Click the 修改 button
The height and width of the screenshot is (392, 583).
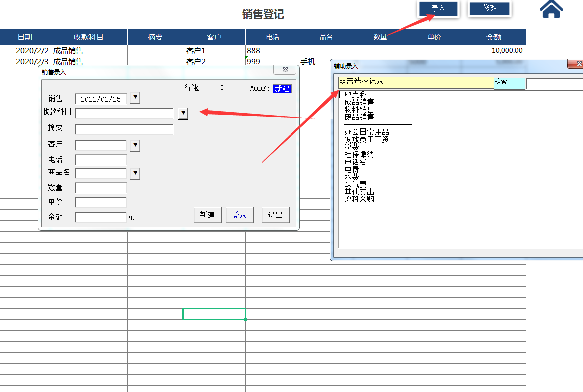click(x=490, y=8)
